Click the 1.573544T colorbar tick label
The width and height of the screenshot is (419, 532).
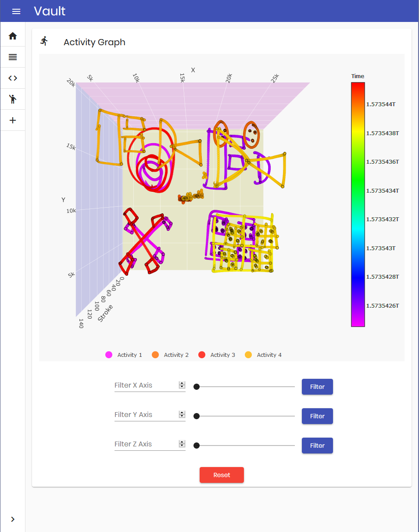tap(380, 104)
